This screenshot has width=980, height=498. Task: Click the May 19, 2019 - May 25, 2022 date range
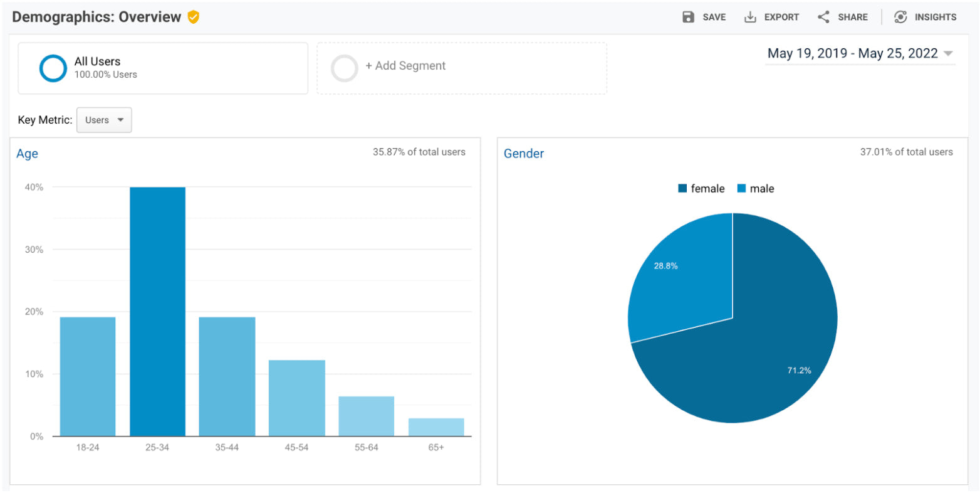pos(852,54)
